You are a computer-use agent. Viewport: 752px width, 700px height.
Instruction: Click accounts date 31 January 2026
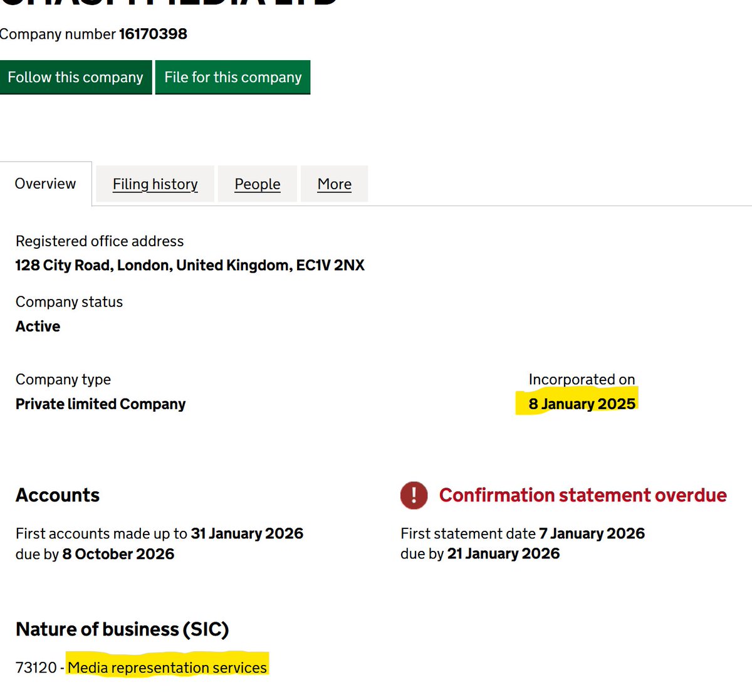click(247, 533)
